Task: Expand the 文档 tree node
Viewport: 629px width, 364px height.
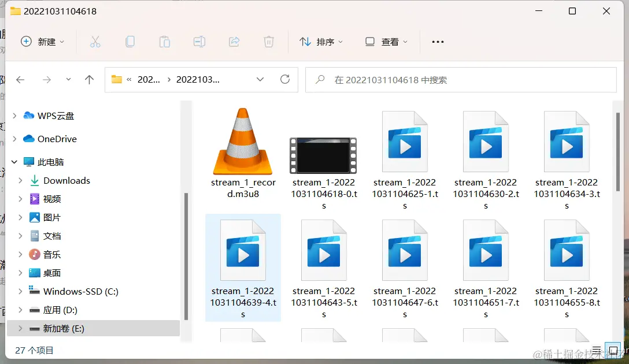Action: pos(20,236)
